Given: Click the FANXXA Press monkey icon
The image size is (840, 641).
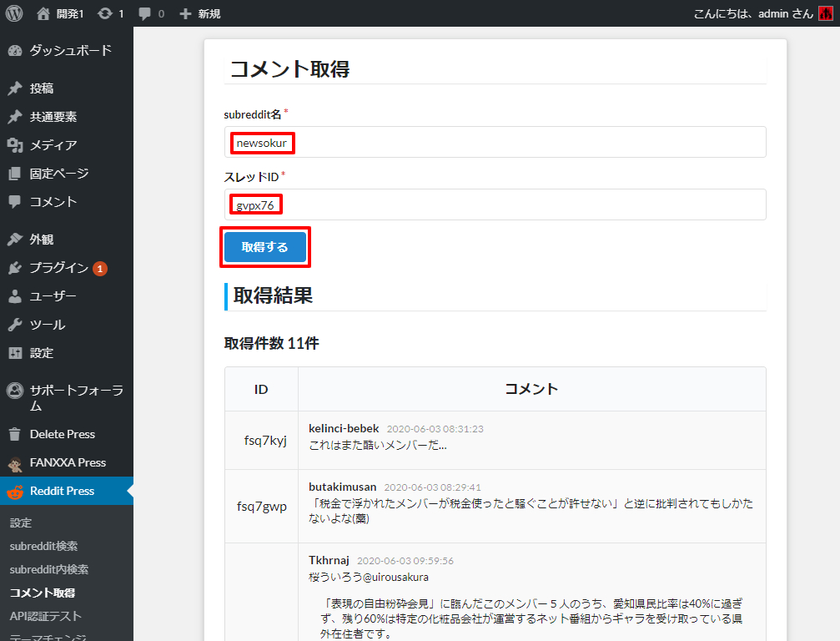Looking at the screenshot, I should tap(15, 463).
